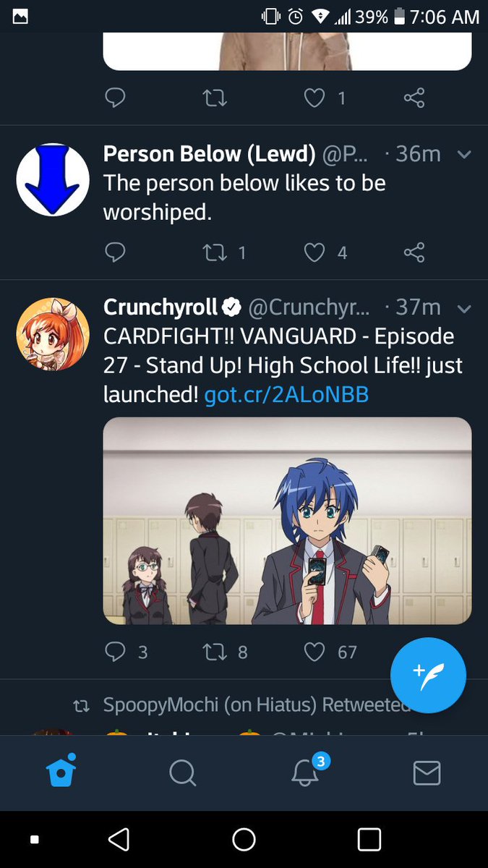
Task: Tap the compose new tweet floating button
Action: (428, 675)
